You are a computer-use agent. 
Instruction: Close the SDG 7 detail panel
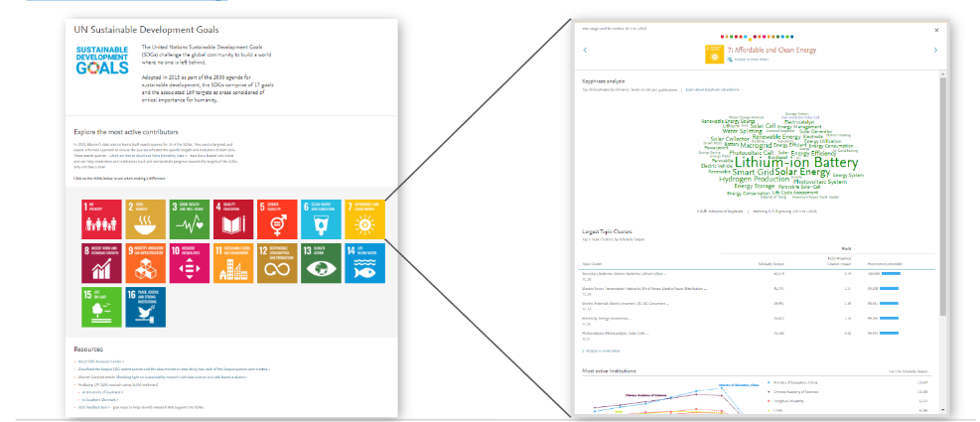tap(937, 30)
